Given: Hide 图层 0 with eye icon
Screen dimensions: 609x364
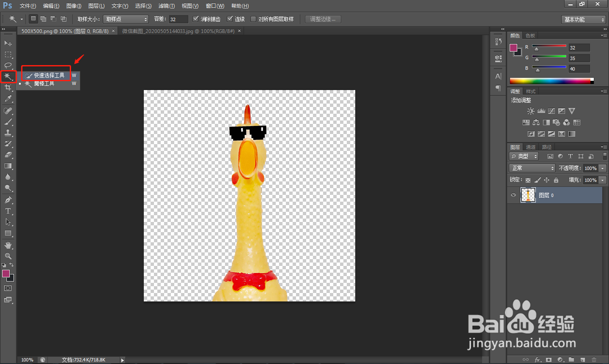Looking at the screenshot, I should click(x=513, y=195).
